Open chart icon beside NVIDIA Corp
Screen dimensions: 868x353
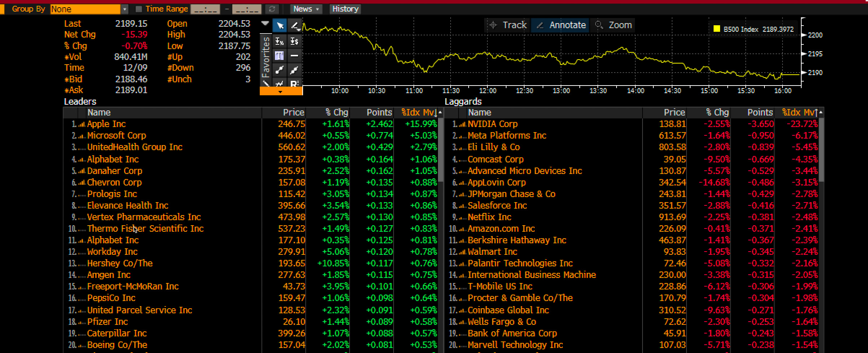click(x=462, y=124)
